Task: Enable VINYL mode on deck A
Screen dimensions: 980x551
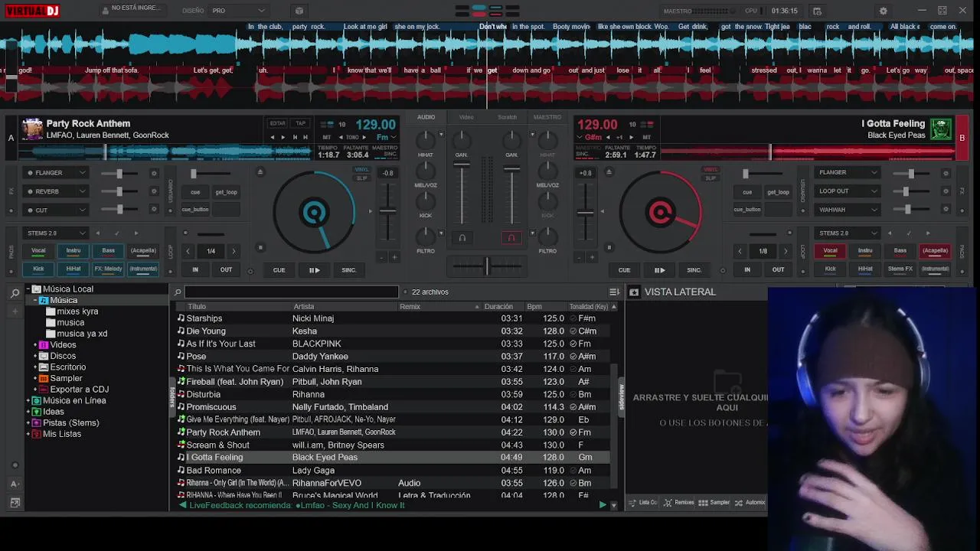Action: (x=361, y=170)
